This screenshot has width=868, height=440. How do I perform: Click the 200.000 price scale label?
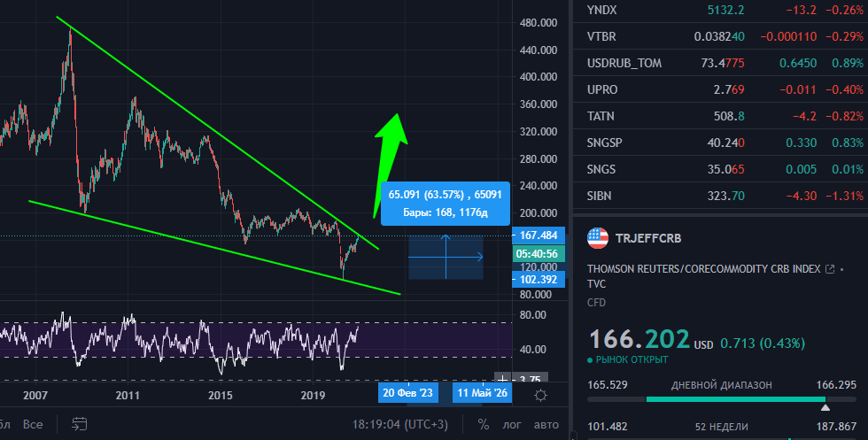[539, 213]
